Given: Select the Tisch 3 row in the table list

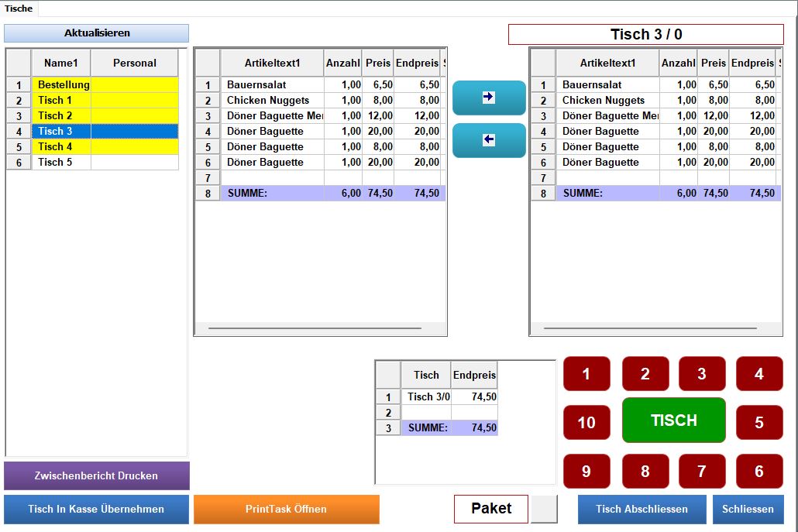Looking at the screenshot, I should pos(60,131).
